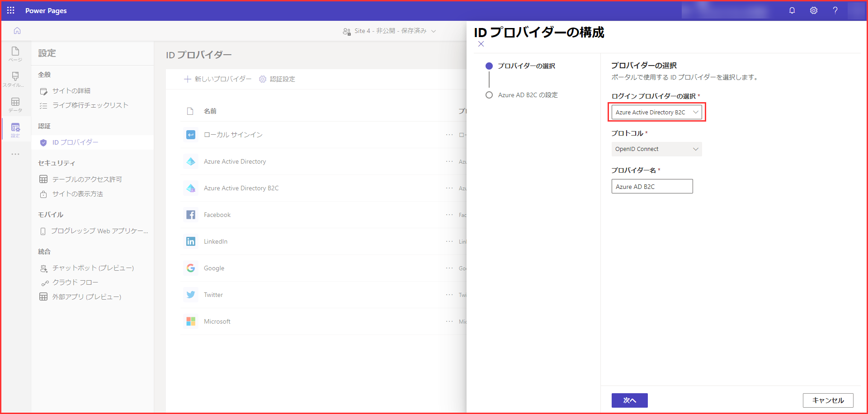Open more options for Facebook row
The image size is (868, 414).
449,215
